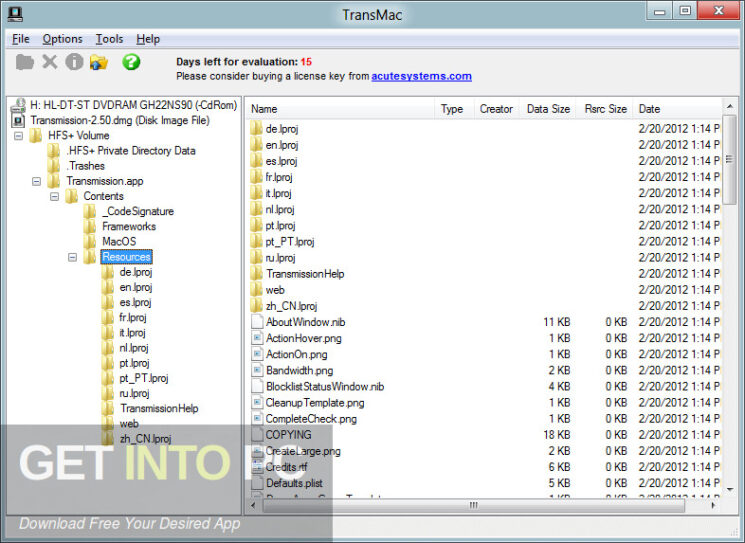Click the zh_CN.lproj folder icon in file list
This screenshot has width=745, height=543.
(257, 306)
